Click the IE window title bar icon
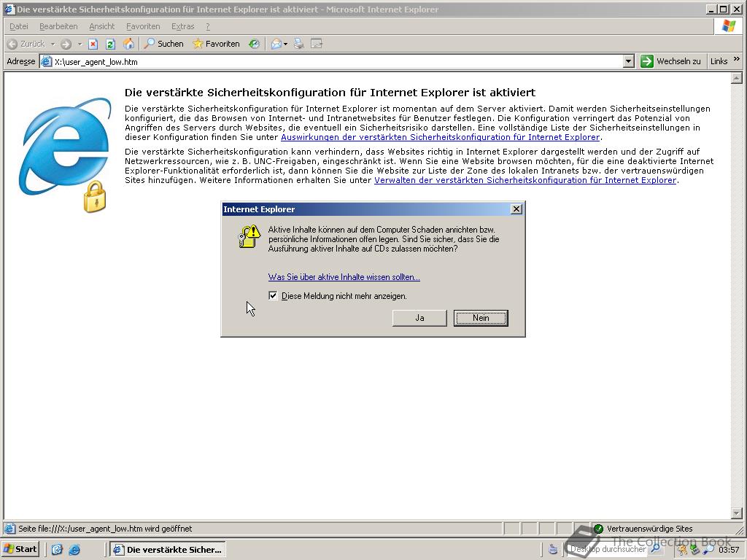Screen dimensions: 747x560 [9, 9]
